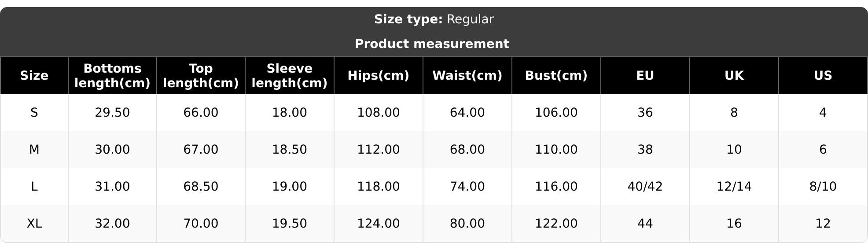Select the XL size row label
Image resolution: width=868 pixels, height=243 pixels.
coord(34,224)
